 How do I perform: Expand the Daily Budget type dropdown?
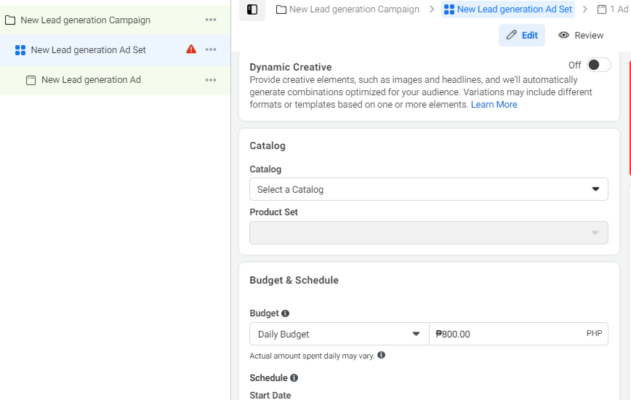coord(338,334)
